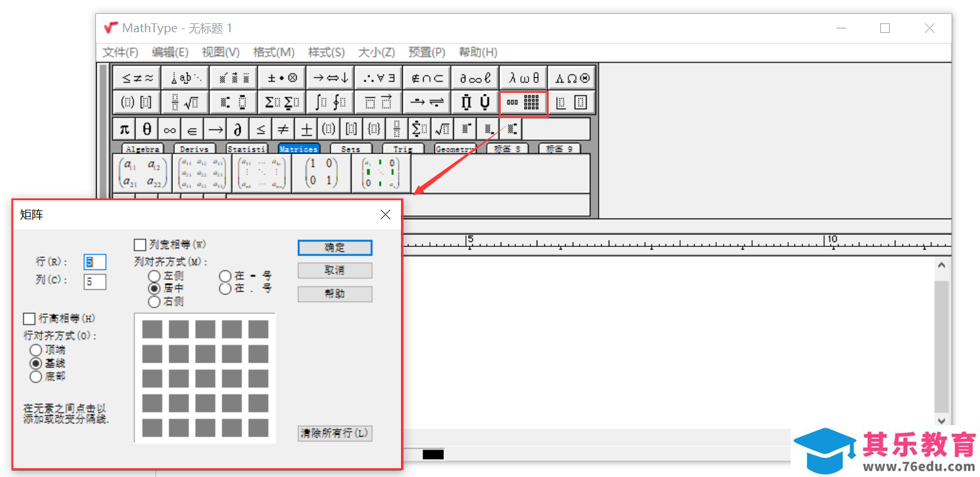Insert square root template from small bar
Screen dimensions: 980x477
[x=443, y=130]
